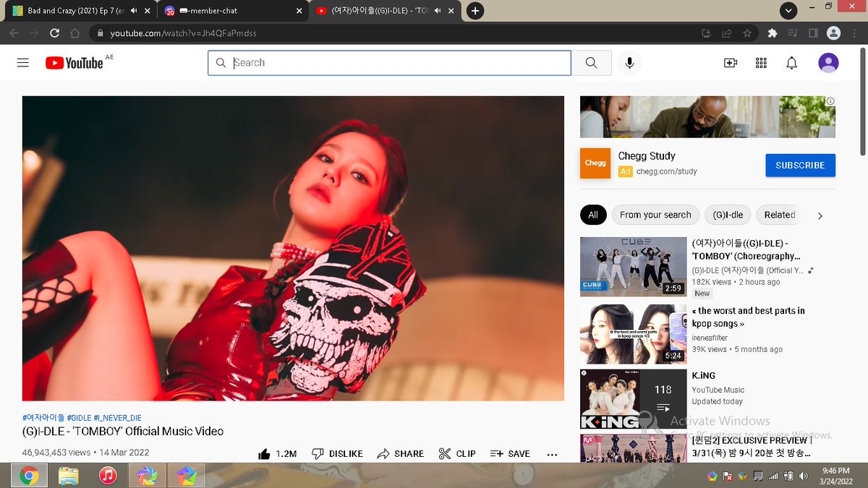Open the three-dot more actions menu

(552, 454)
